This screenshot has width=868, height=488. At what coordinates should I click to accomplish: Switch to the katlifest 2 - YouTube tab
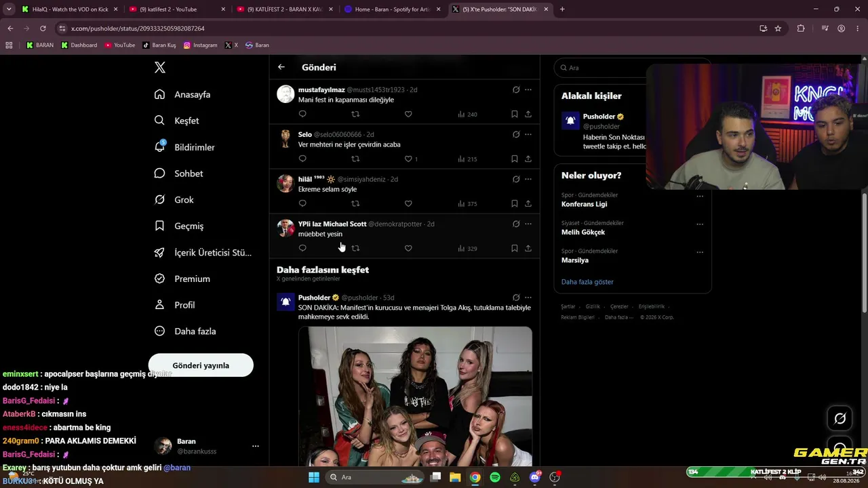point(178,9)
